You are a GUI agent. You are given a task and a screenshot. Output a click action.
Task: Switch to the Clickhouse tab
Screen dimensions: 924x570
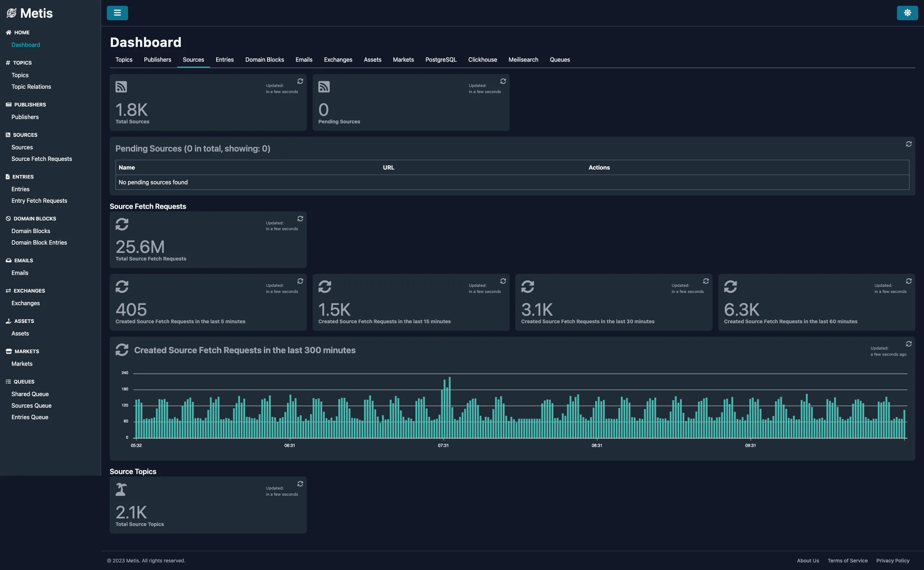(483, 60)
